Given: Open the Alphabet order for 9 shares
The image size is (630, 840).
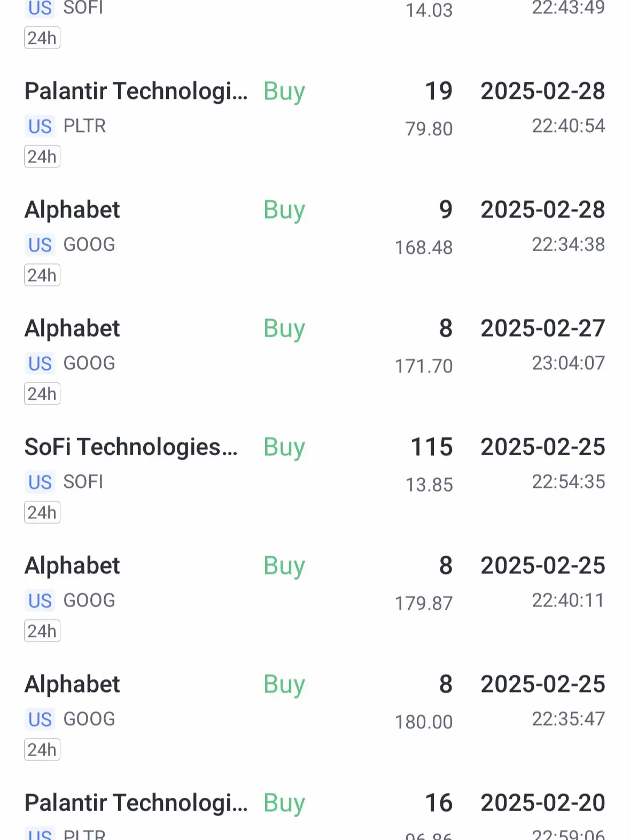Looking at the screenshot, I should click(x=73, y=210).
